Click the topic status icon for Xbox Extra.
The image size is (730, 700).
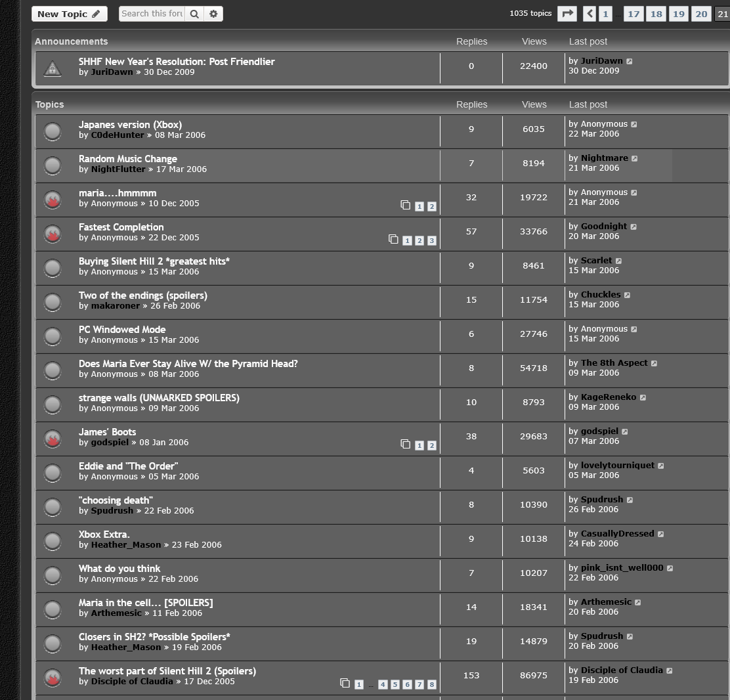[53, 541]
